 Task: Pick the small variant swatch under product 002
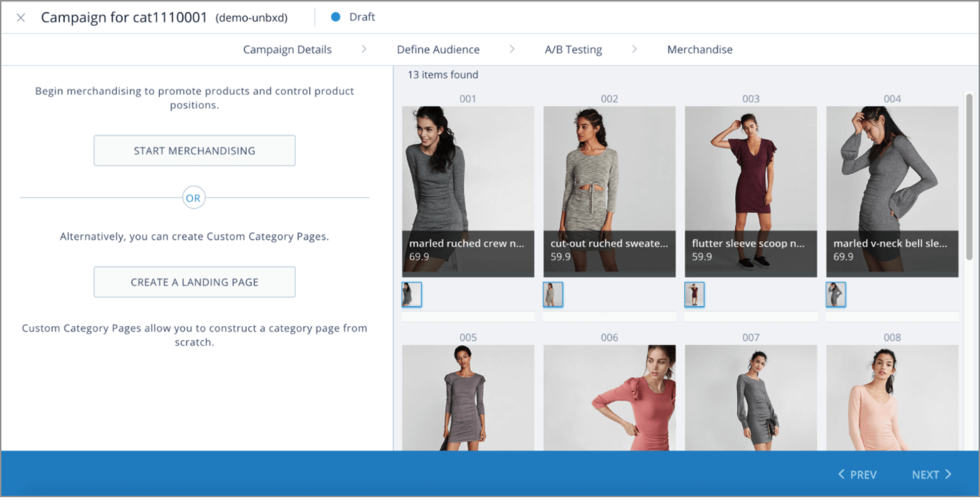tap(553, 295)
